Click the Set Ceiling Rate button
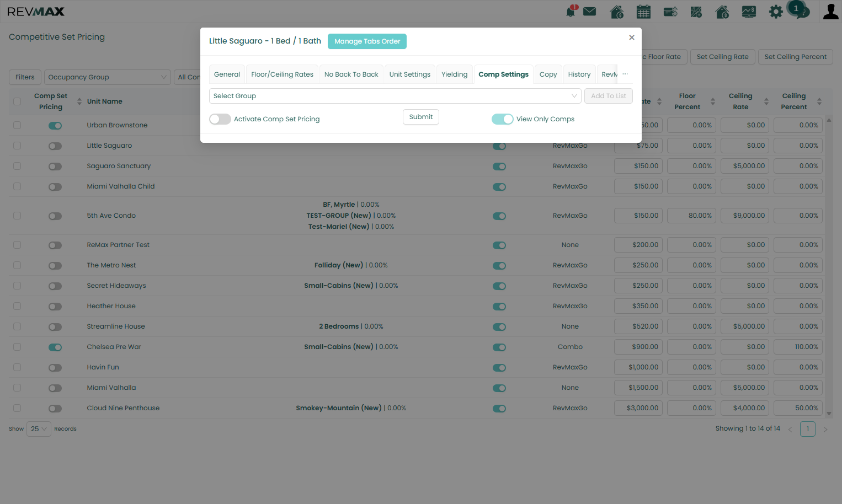Viewport: 842px width, 504px height. pos(723,57)
